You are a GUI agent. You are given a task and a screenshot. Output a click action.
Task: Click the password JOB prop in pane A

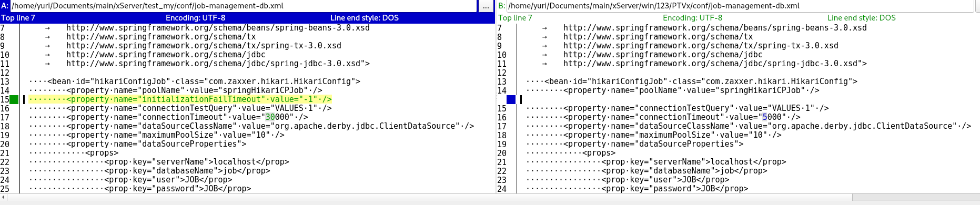pos(140,189)
